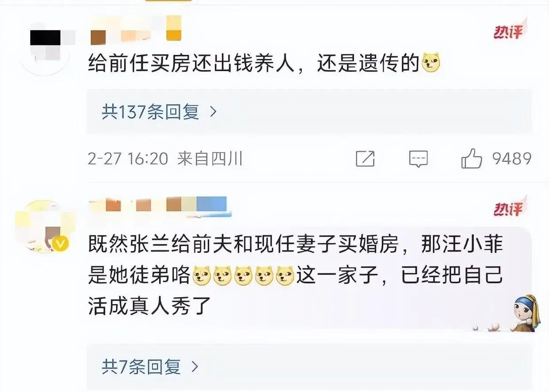The height and width of the screenshot is (392, 549).
Task: Click the yellow verified V badge on avatar
Action: point(61,243)
